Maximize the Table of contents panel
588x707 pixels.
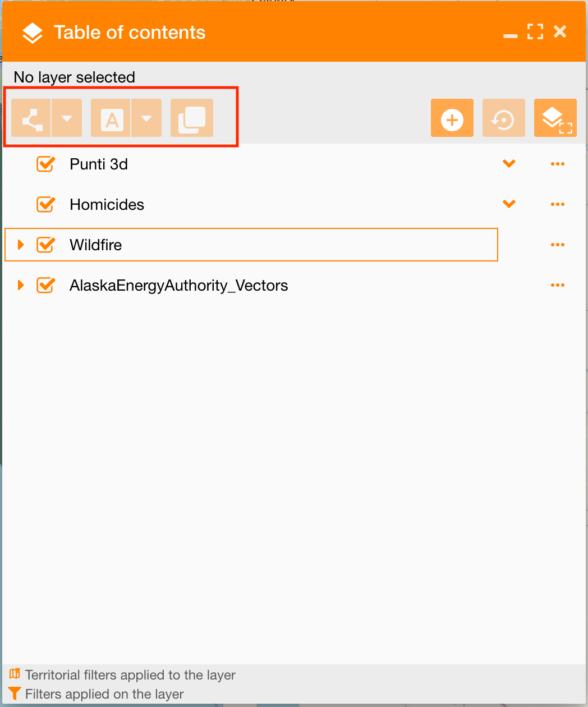(535, 31)
